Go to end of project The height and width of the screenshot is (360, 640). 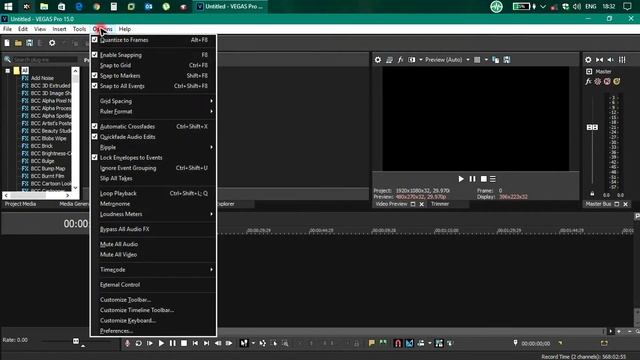[x=207, y=343]
